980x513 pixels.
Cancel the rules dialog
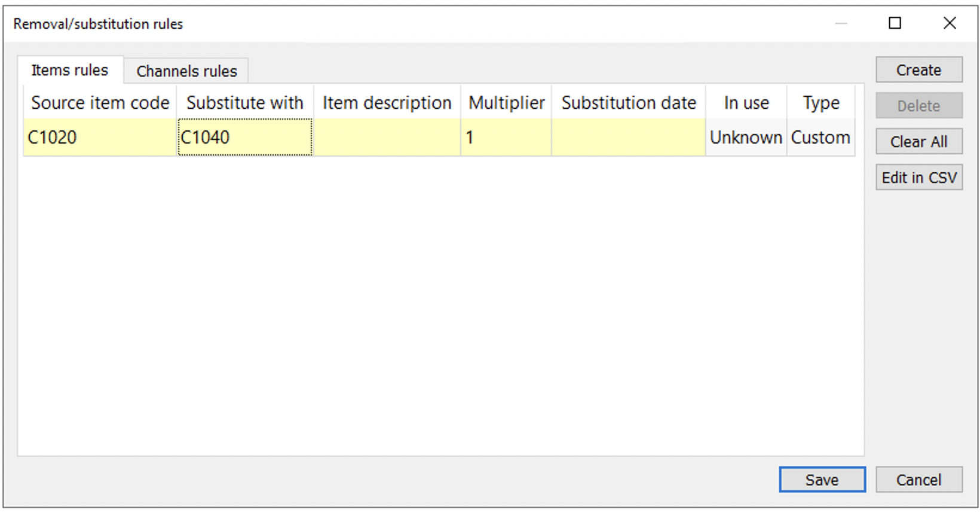pyautogui.click(x=918, y=480)
